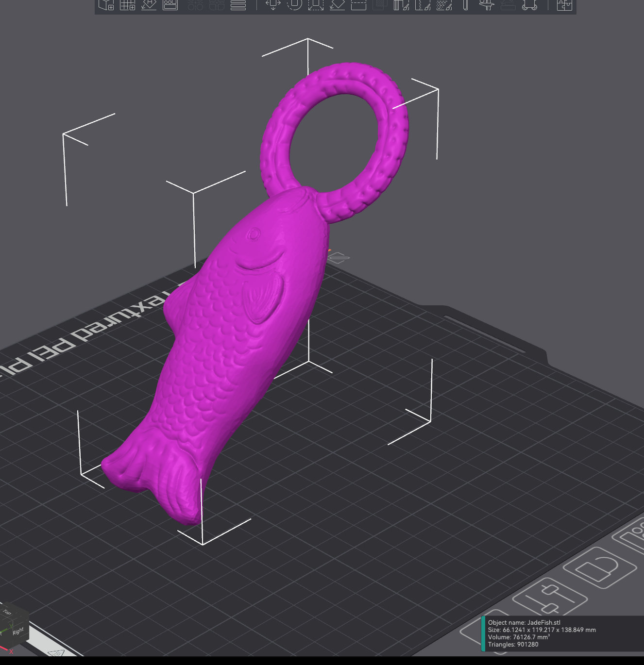Select the Scale tool

coord(316,5)
